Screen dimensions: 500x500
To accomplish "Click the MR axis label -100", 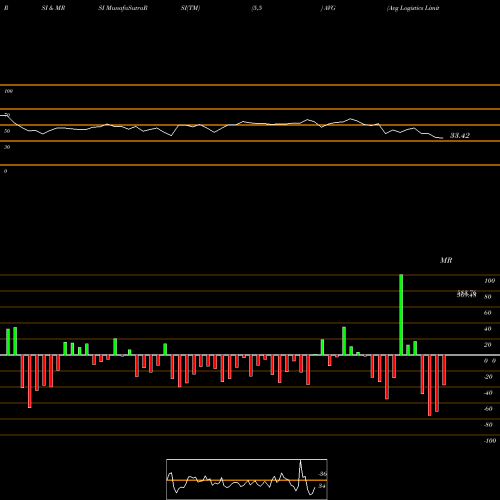I will [490, 441].
